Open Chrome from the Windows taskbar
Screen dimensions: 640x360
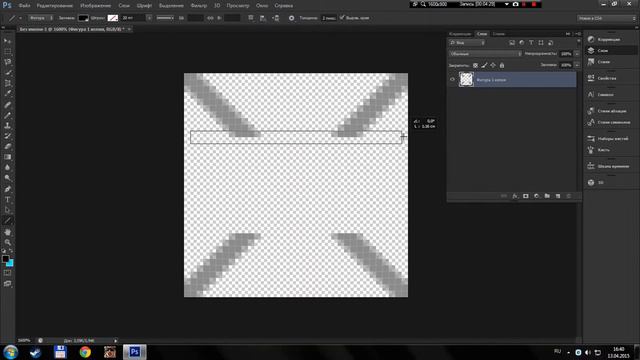pos(85,352)
